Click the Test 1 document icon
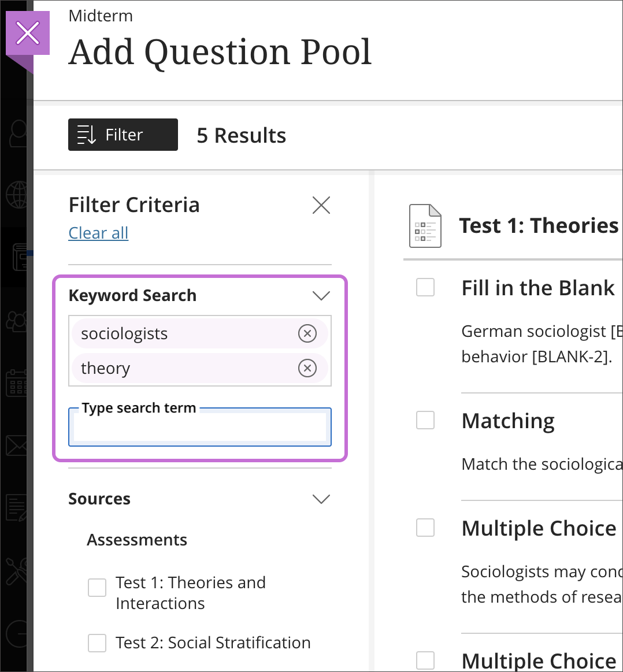623x672 pixels. pyautogui.click(x=425, y=226)
